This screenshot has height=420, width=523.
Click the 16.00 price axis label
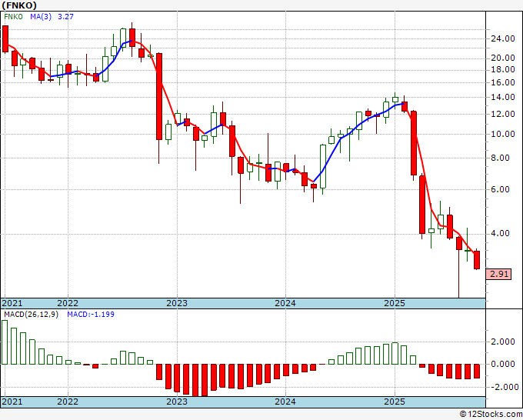(x=503, y=82)
